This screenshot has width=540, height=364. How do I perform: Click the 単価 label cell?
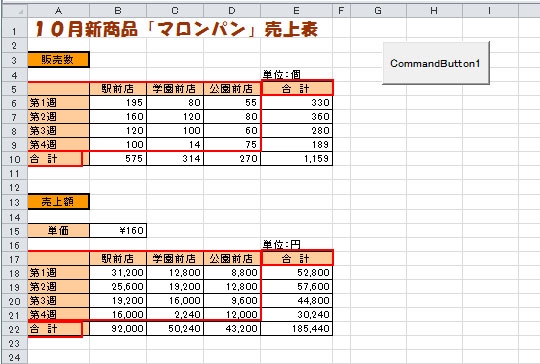pos(58,230)
